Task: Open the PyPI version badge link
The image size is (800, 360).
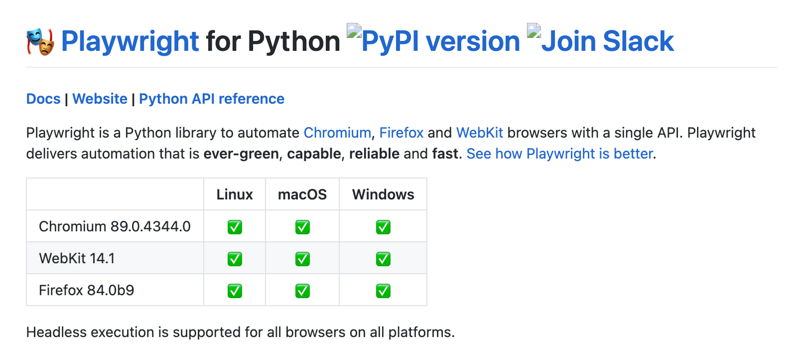Action: coord(433,39)
